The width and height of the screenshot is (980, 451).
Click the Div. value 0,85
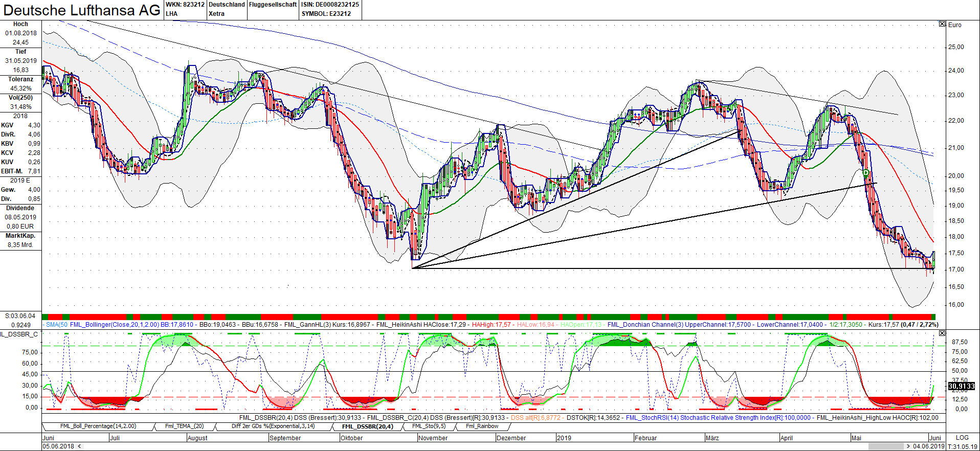point(34,199)
